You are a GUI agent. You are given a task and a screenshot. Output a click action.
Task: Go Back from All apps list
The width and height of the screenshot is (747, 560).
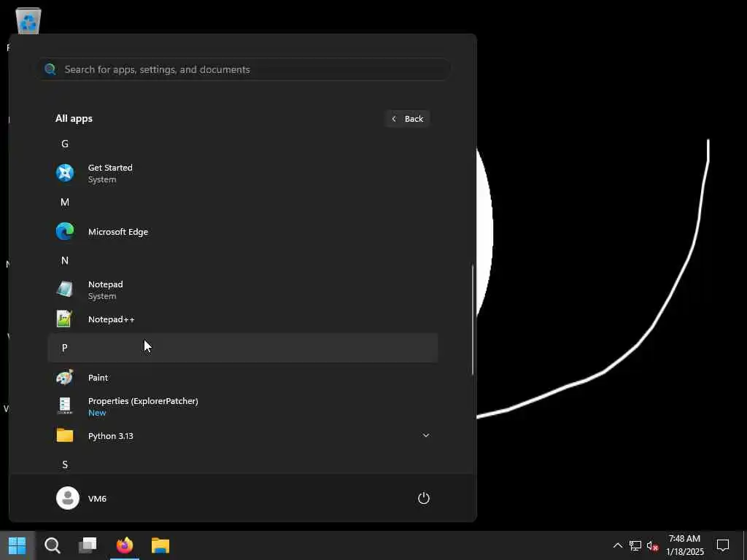[x=408, y=119]
